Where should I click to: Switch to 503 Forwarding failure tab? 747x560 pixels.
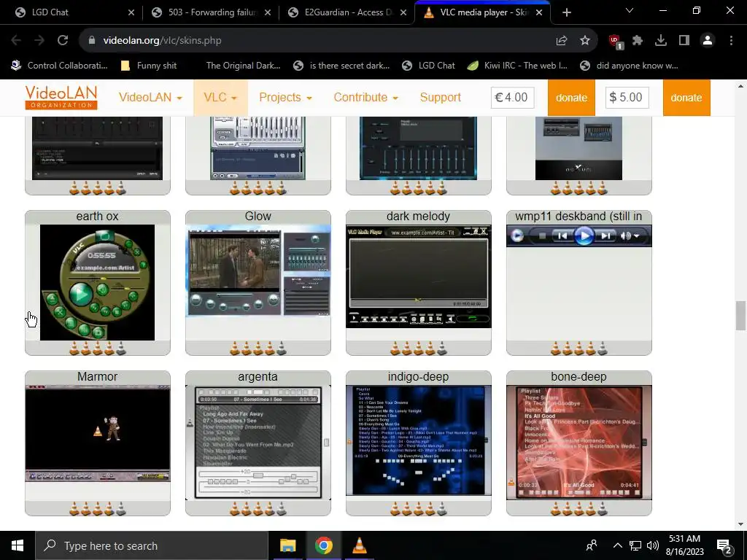click(211, 12)
